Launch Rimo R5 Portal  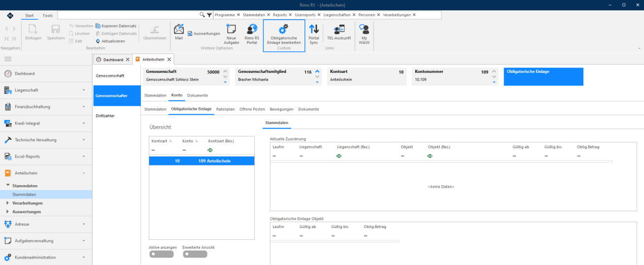252,34
